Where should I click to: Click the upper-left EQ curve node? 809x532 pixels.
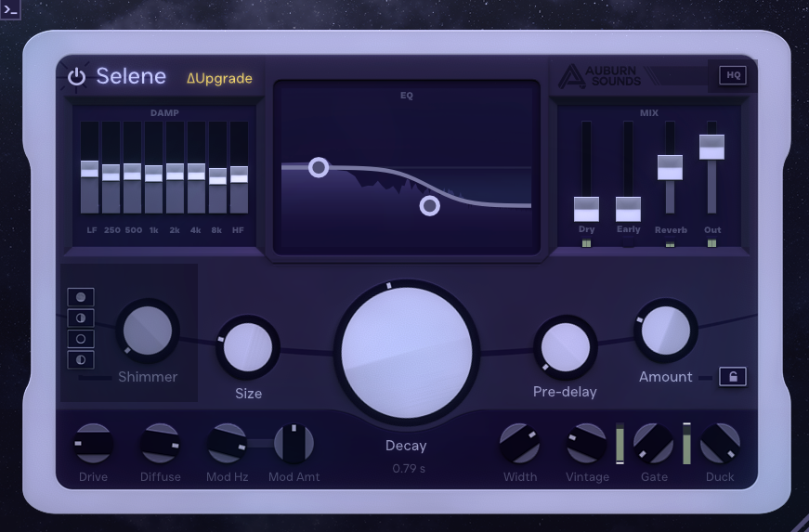[x=319, y=167]
